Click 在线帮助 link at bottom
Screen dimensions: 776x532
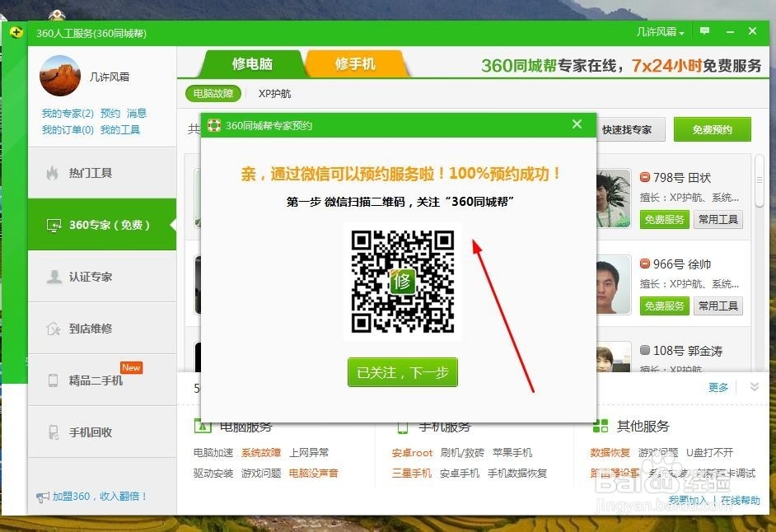coord(741,501)
